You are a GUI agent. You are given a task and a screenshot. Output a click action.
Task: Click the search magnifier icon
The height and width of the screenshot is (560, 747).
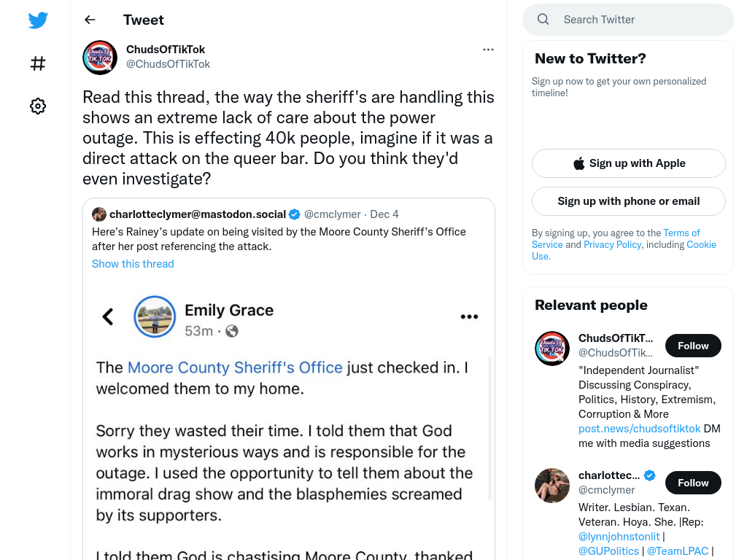(x=543, y=20)
